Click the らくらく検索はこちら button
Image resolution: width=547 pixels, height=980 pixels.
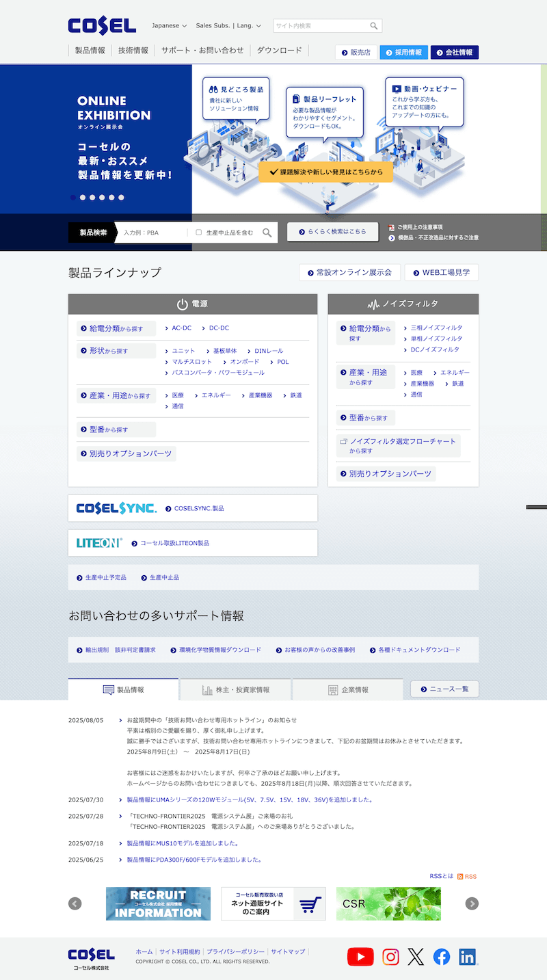pos(333,232)
